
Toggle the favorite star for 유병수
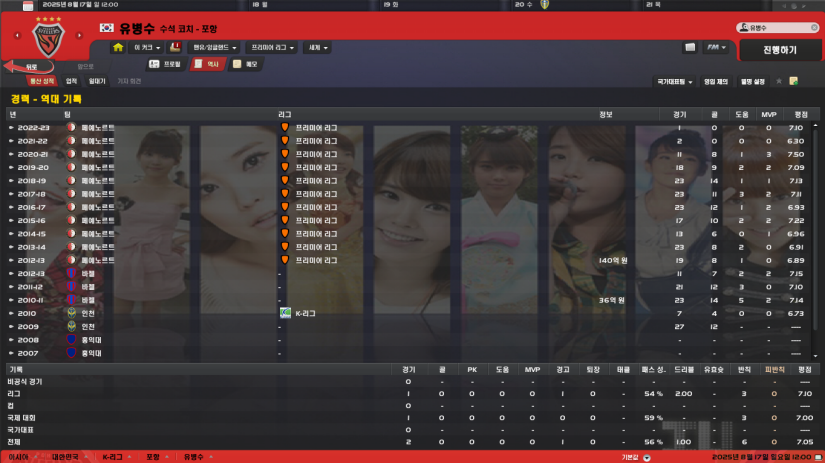click(x=779, y=81)
